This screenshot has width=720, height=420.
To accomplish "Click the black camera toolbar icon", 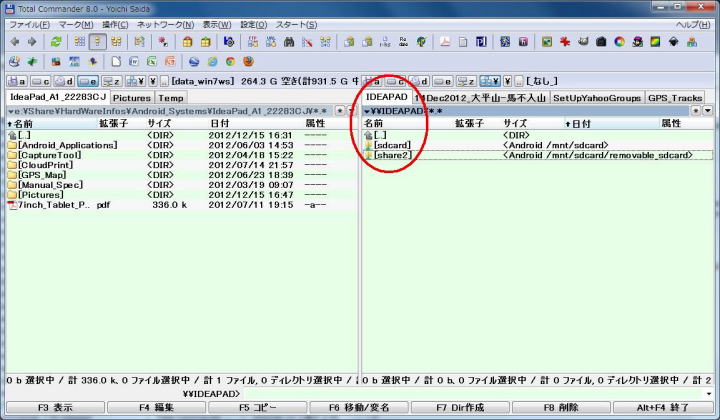I will [x=601, y=42].
